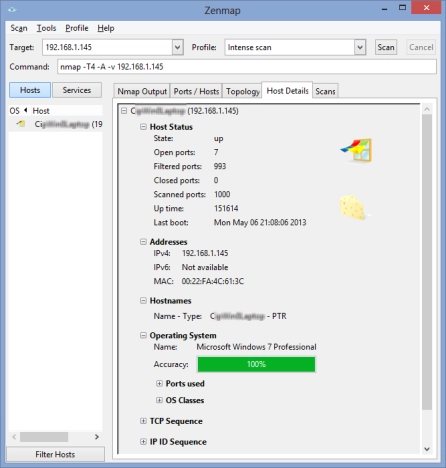The width and height of the screenshot is (446, 468).
Task: Click the Filter Hosts button
Action: click(x=55, y=454)
